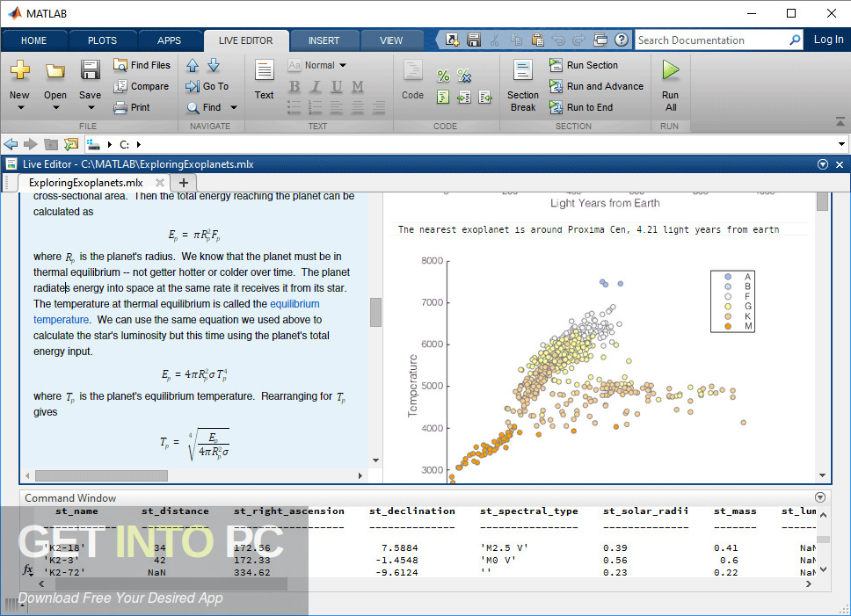Open the address bar path dropdown
Image resolution: width=851 pixels, height=616 pixels.
pos(841,144)
